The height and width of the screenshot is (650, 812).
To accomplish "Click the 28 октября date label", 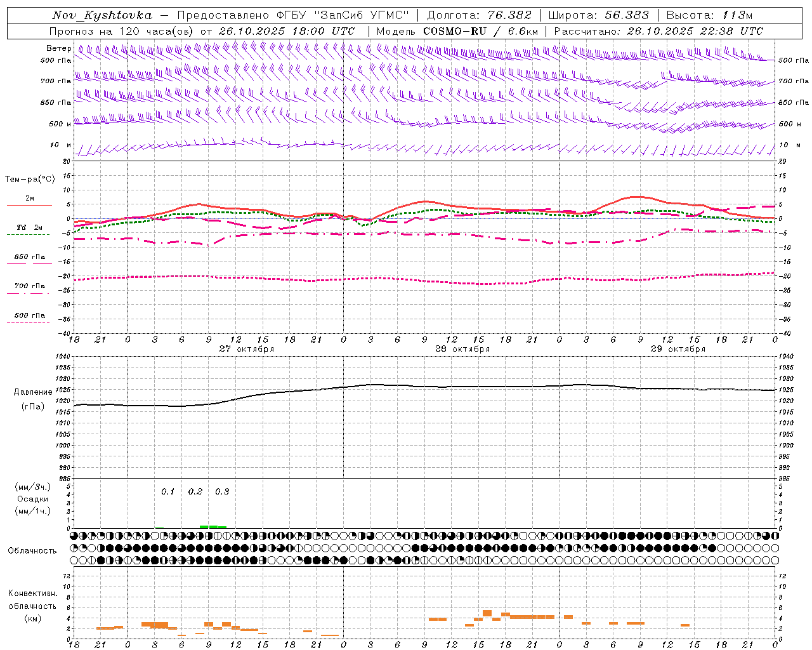I will 462,349.
